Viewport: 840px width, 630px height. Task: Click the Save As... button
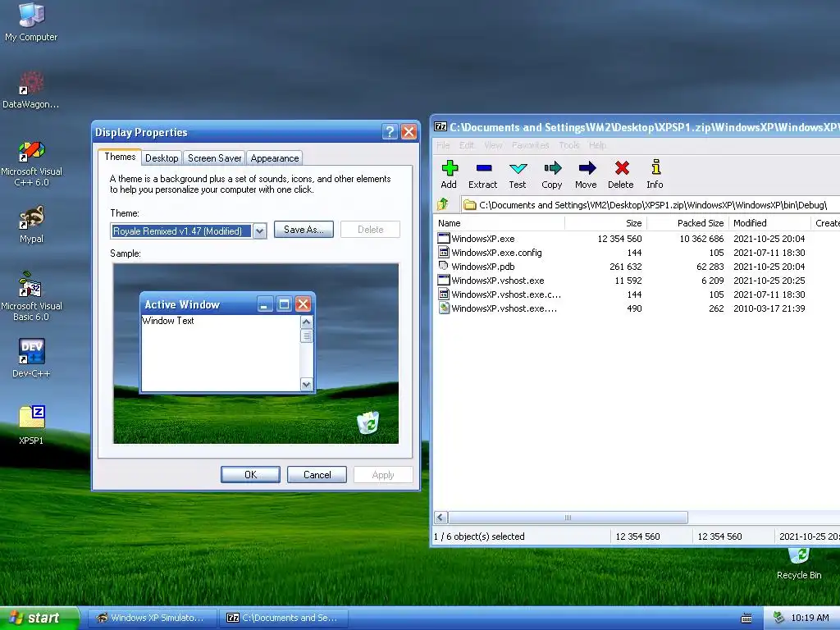pyautogui.click(x=304, y=230)
